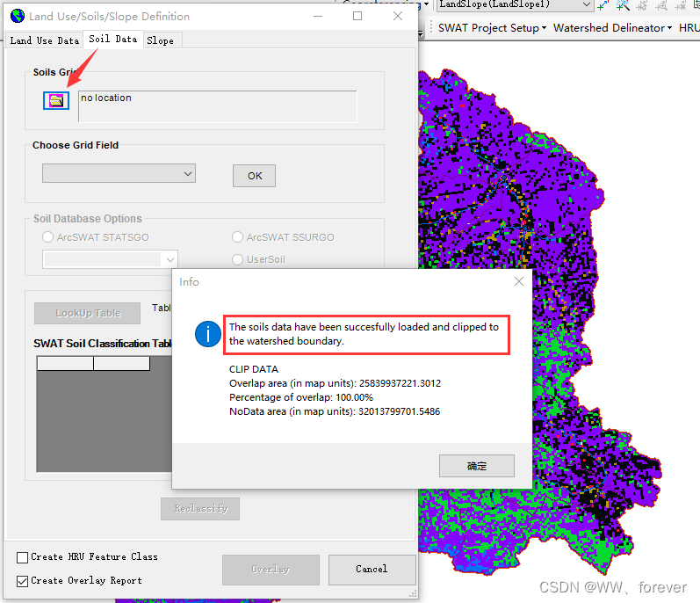
Task: Click the LookUp Table button
Action: tap(88, 314)
